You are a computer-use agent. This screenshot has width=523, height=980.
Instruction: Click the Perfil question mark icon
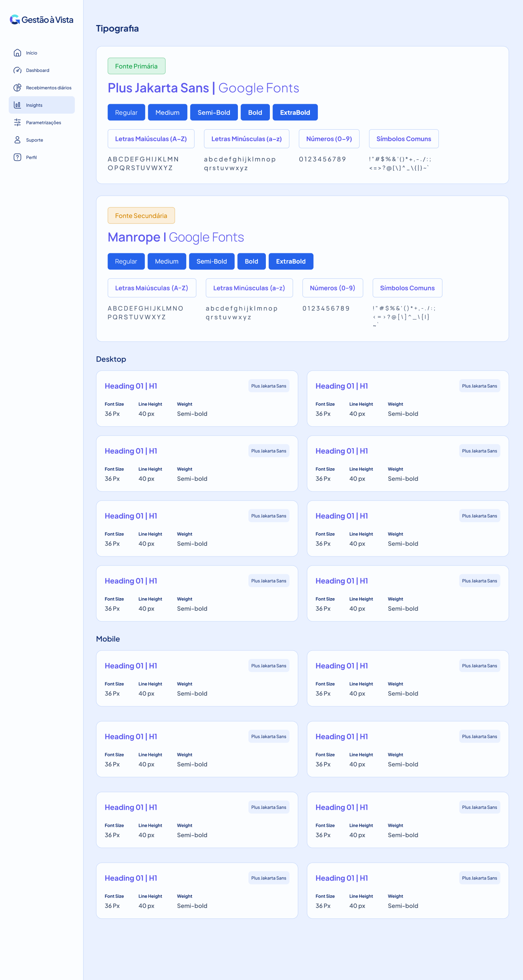[17, 158]
